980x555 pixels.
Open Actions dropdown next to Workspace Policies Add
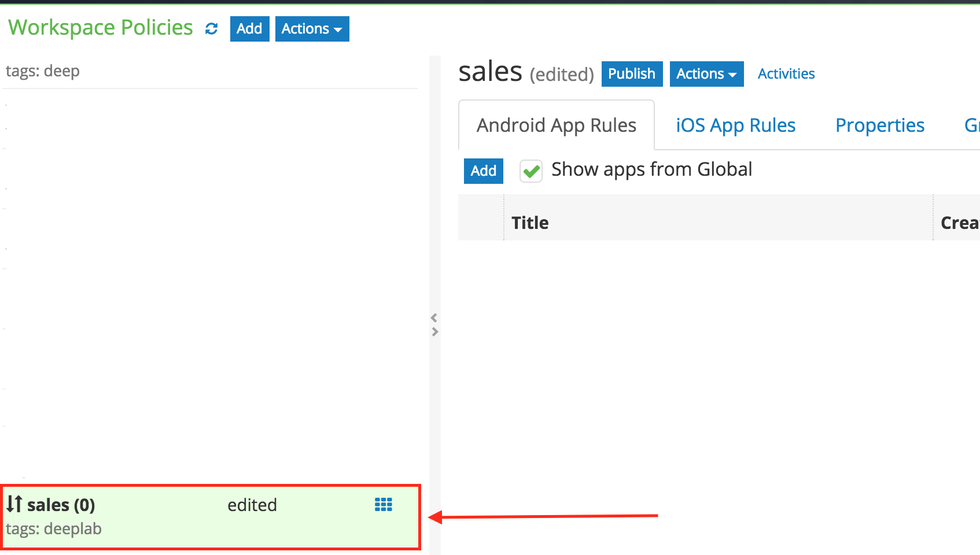coord(312,29)
